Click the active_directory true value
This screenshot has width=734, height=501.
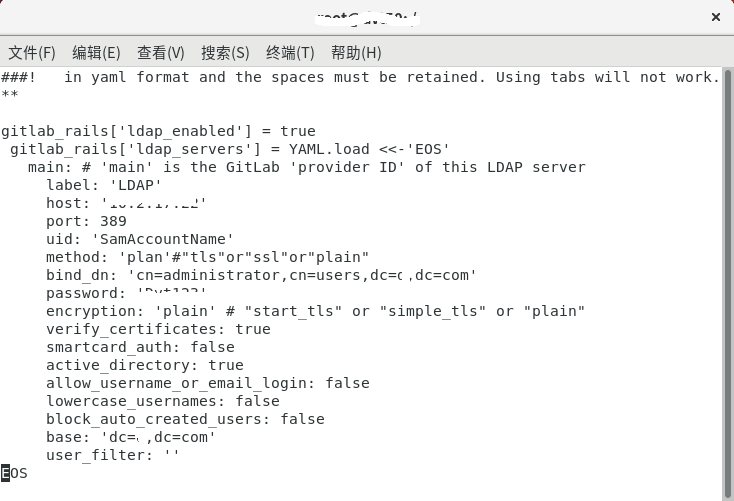(226, 365)
